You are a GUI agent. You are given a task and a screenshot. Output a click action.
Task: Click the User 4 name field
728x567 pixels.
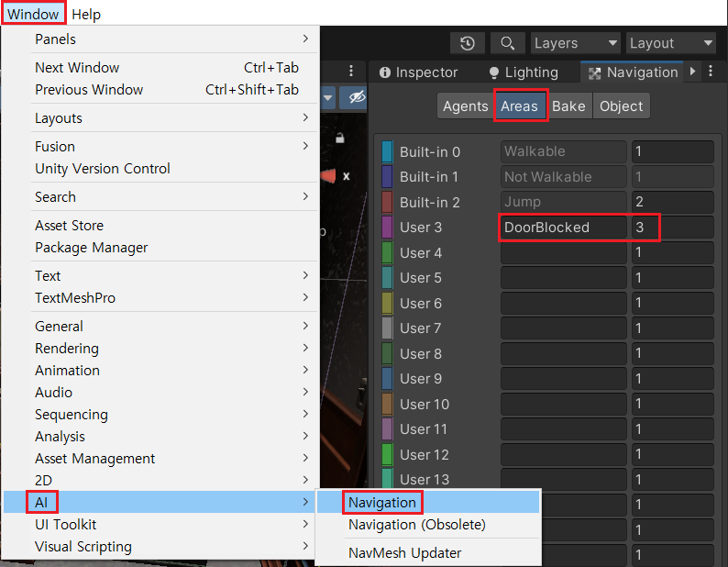564,252
